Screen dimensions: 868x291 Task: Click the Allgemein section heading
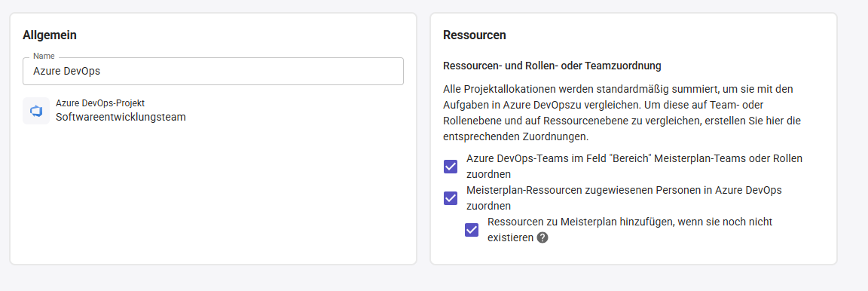(x=49, y=35)
